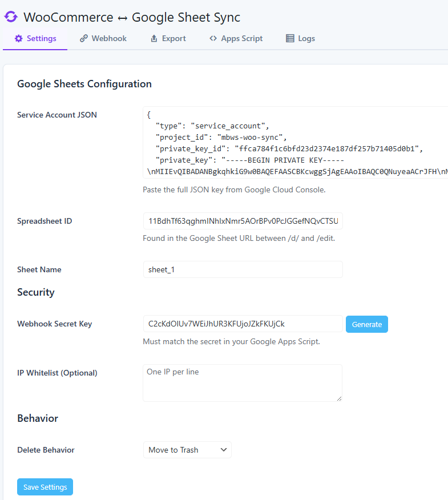Click the purple sync logo icon
This screenshot has height=500, width=448.
pyautogui.click(x=11, y=17)
